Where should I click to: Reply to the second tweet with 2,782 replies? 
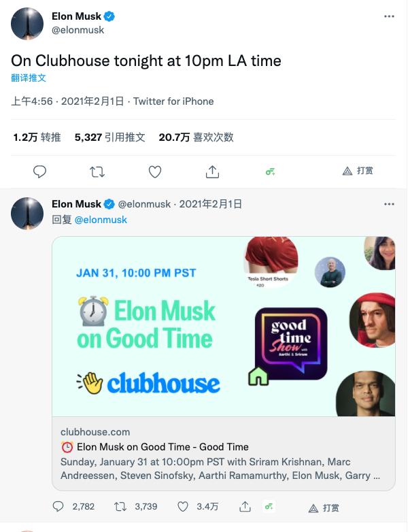(x=59, y=507)
